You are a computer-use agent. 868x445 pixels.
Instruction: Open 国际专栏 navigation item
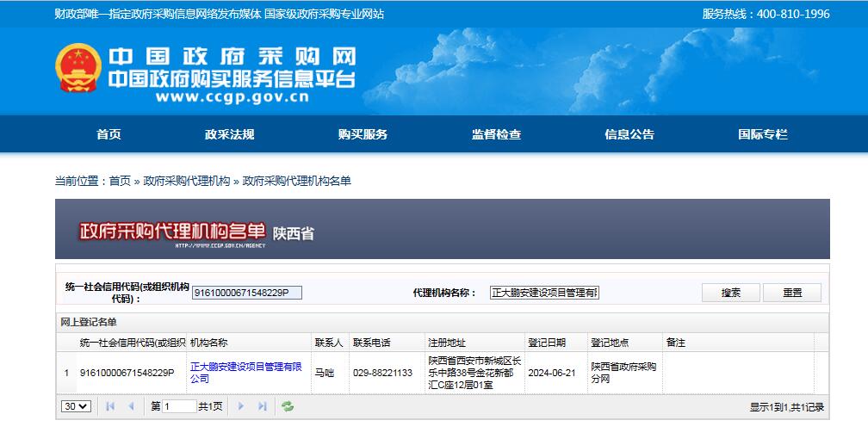[x=762, y=134]
